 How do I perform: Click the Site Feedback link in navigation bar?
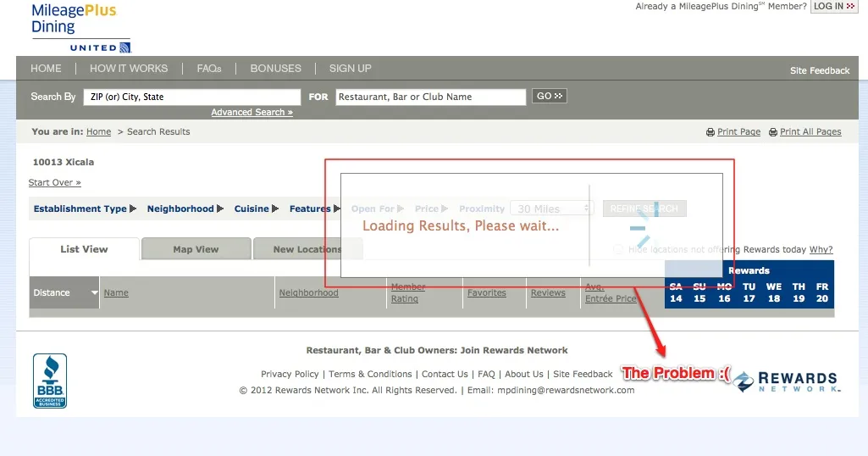pyautogui.click(x=819, y=70)
